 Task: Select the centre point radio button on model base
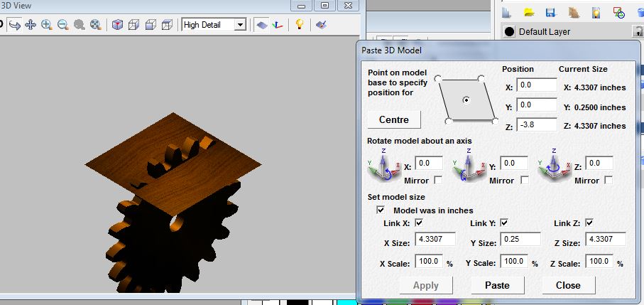(x=466, y=100)
